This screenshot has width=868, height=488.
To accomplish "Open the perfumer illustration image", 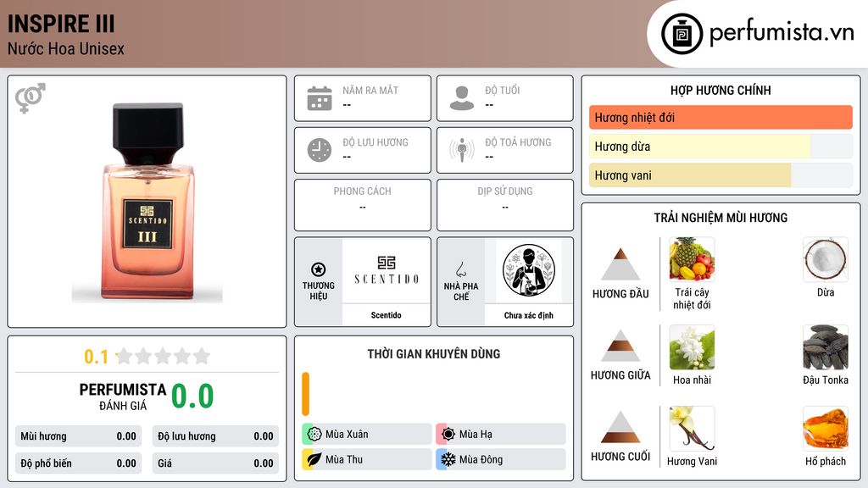I will tap(529, 270).
